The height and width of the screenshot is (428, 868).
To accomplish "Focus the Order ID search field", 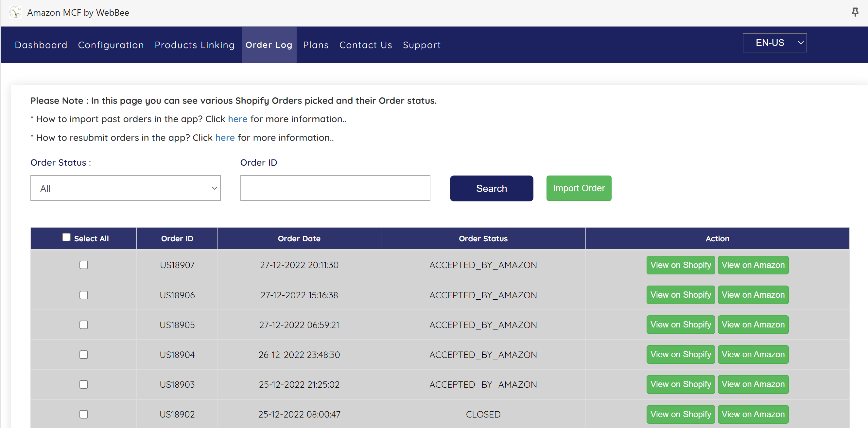I will pos(335,188).
